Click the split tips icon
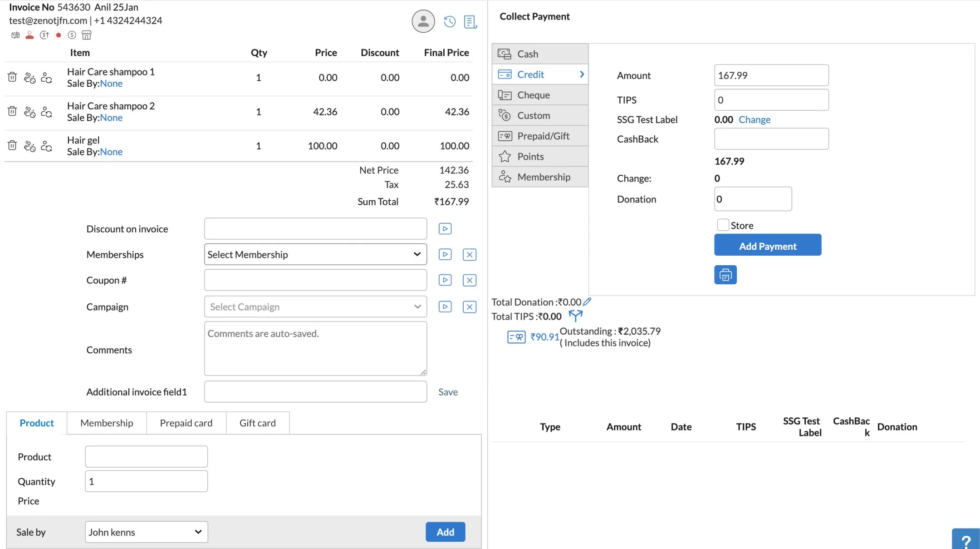The height and width of the screenshot is (549, 980). click(x=575, y=316)
